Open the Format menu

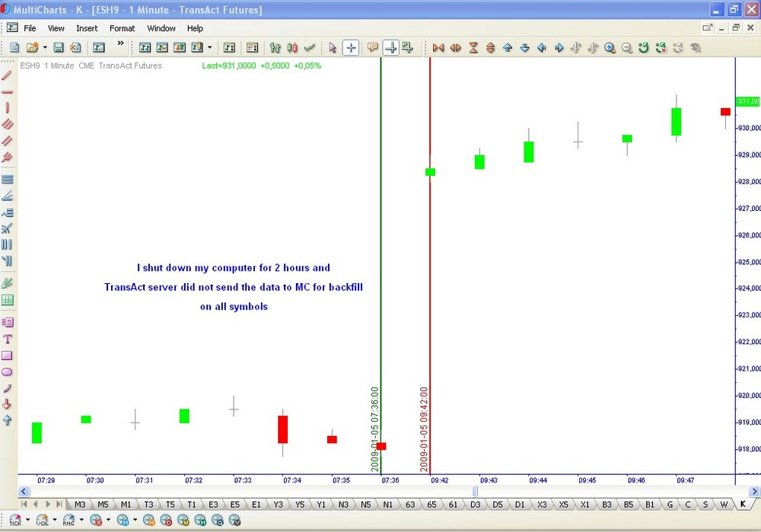coord(122,28)
